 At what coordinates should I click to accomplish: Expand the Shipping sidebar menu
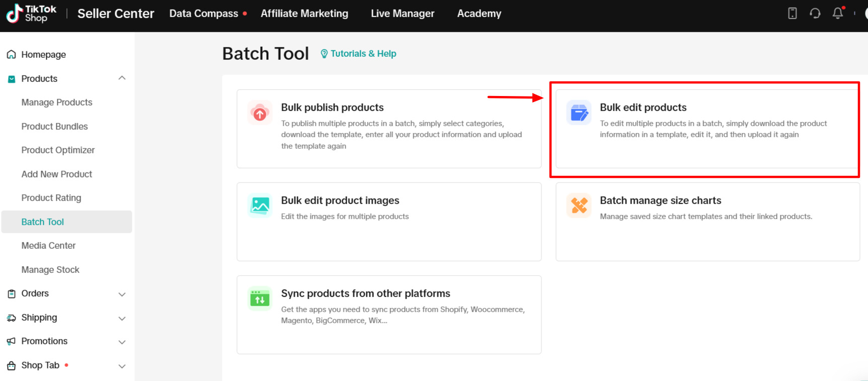(x=122, y=318)
